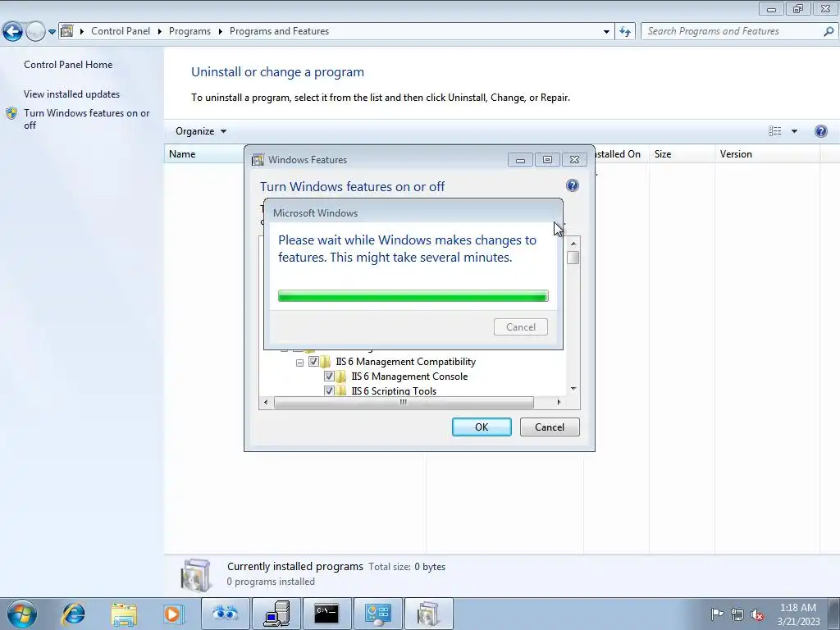This screenshot has width=840, height=630.
Task: Close the Windows Features dialog
Action: pos(574,160)
